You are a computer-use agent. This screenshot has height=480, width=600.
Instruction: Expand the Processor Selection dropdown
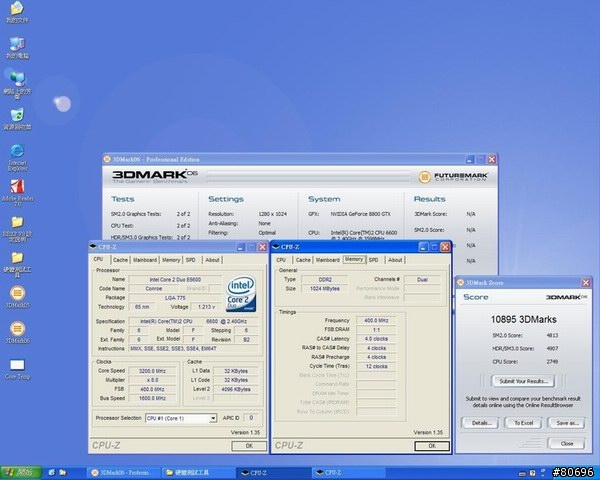[x=213, y=418]
